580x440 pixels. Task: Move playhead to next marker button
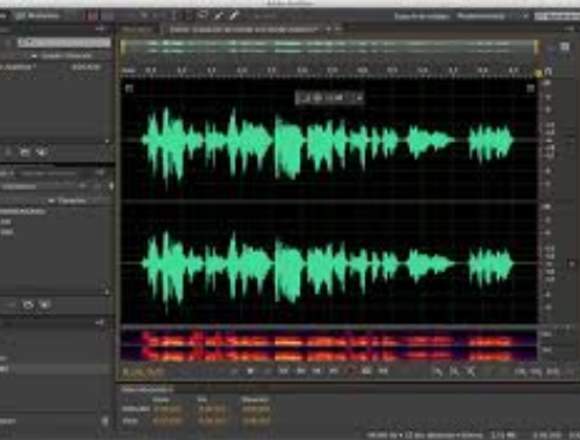tap(333, 371)
